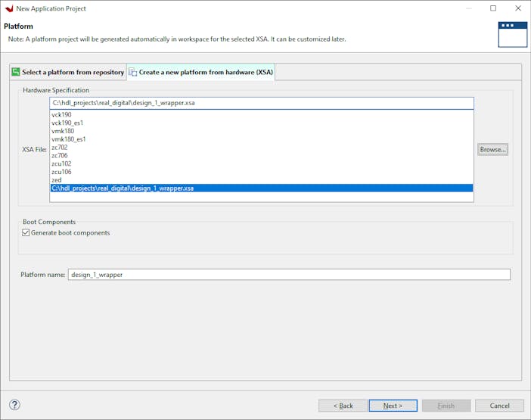The height and width of the screenshot is (420, 531).
Task: Click the Vitis logo in title bar
Action: (x=9, y=8)
